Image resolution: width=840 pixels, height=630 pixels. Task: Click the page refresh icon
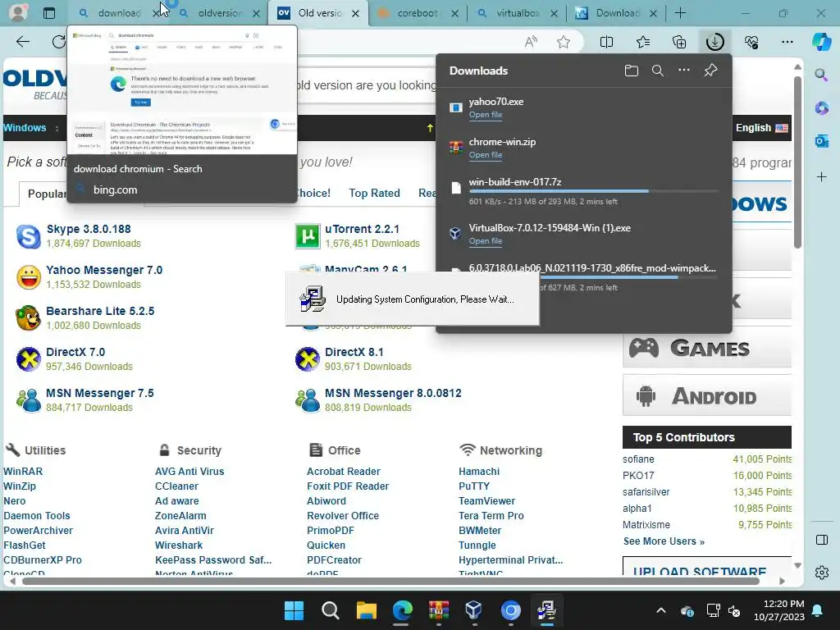59,42
